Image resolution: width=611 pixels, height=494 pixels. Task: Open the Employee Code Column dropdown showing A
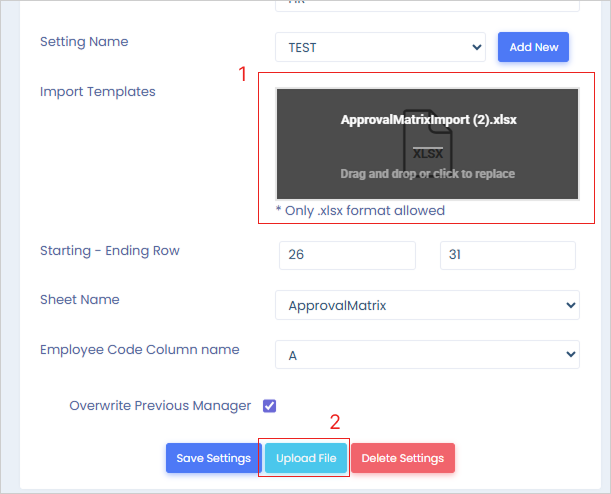427,353
